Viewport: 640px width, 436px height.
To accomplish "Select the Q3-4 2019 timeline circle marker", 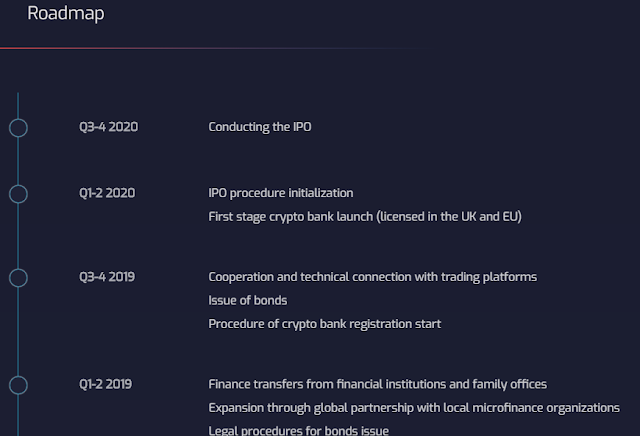I will click(x=18, y=277).
